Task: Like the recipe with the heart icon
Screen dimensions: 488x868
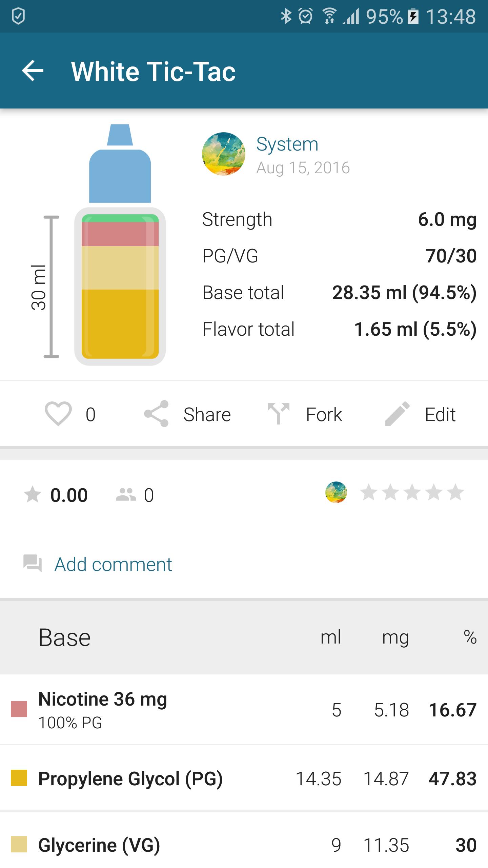Action: pos(58,414)
